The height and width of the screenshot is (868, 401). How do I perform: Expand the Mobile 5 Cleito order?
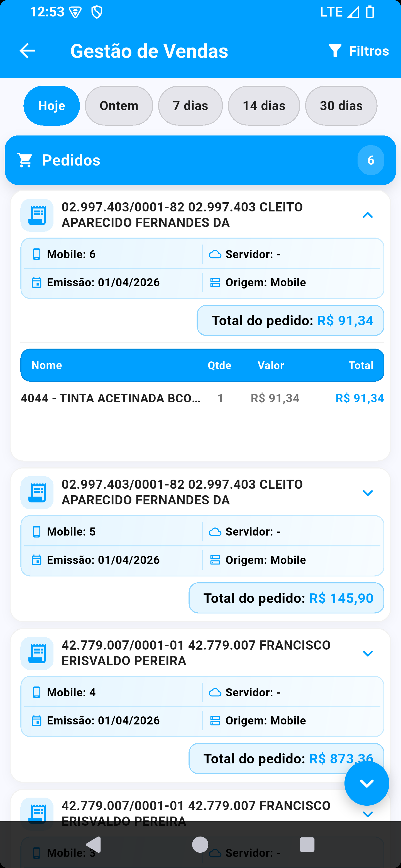[368, 493]
